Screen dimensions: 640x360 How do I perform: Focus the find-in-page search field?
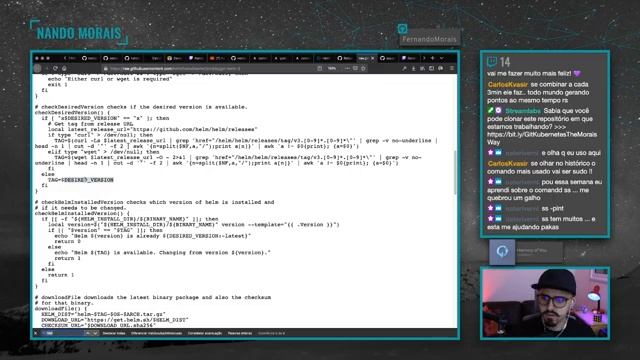pyautogui.click(x=62, y=333)
